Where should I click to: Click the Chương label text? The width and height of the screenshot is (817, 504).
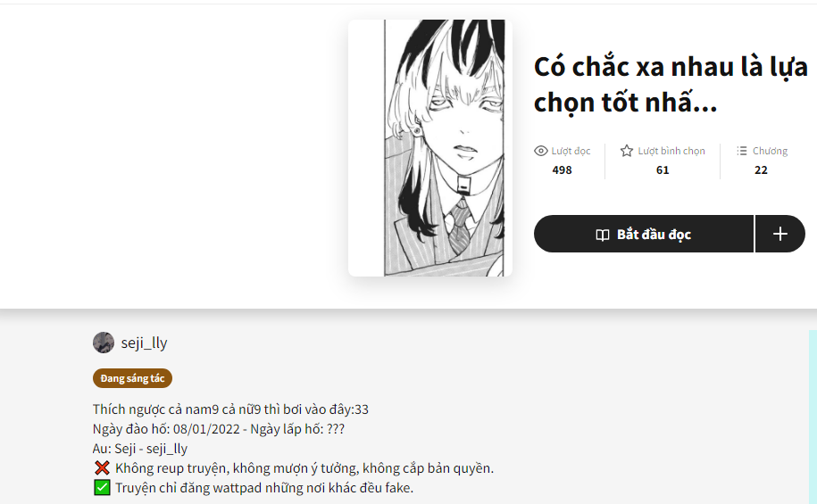pyautogui.click(x=770, y=151)
